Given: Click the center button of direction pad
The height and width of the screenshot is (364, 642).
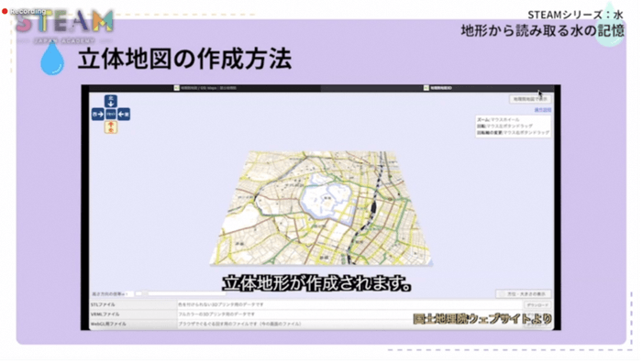Looking at the screenshot, I should [111, 115].
